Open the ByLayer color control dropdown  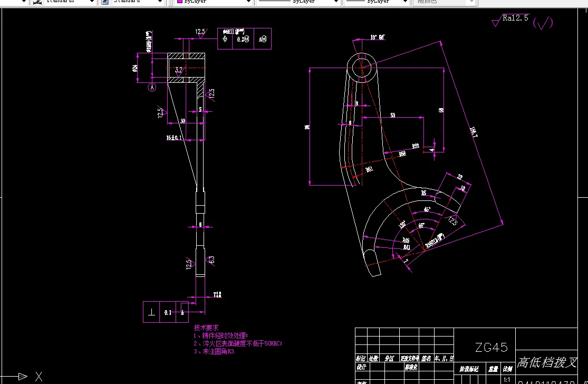pyautogui.click(x=248, y=2)
